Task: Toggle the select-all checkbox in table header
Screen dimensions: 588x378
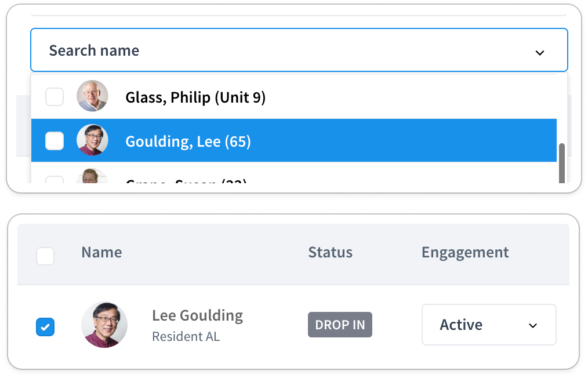Action: [x=45, y=256]
